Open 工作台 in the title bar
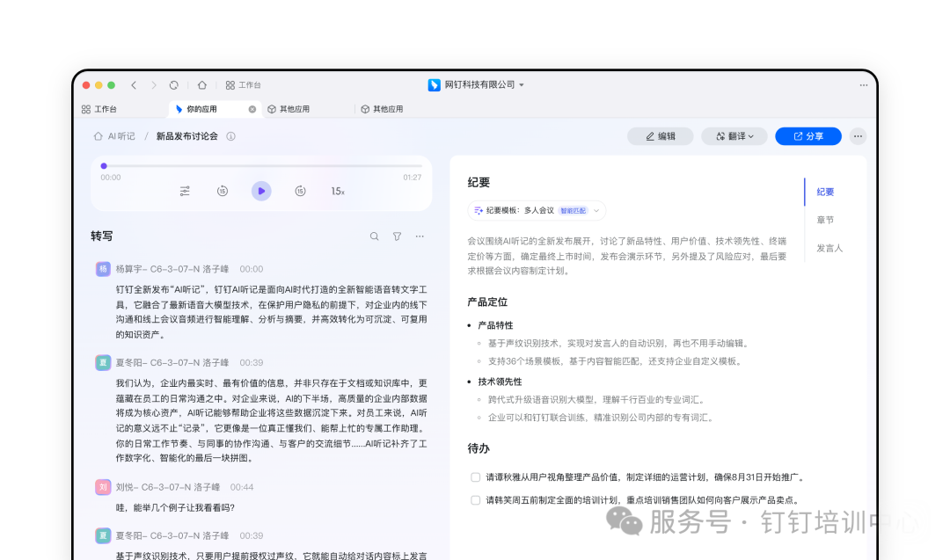 tap(243, 85)
